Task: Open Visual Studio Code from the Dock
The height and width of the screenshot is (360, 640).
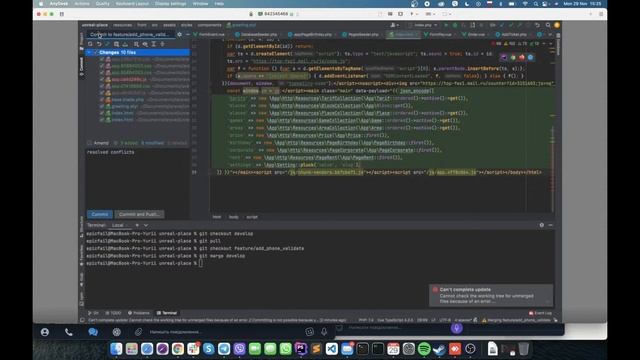Action: point(331,349)
